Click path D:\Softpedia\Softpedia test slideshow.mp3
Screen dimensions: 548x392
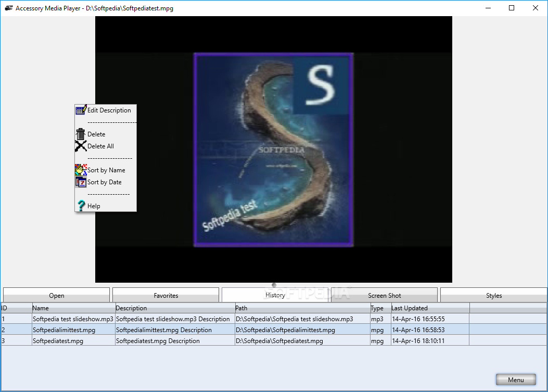point(303,319)
